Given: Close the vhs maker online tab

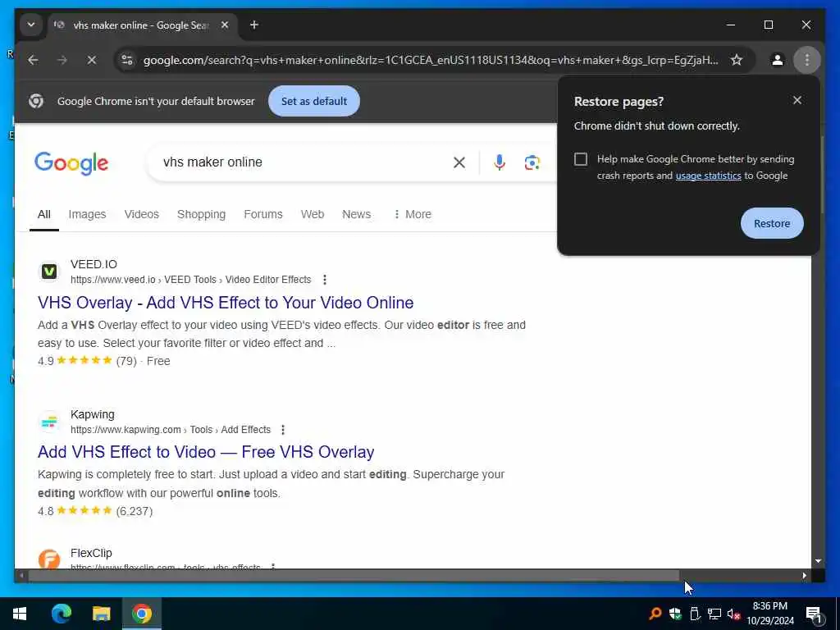Looking at the screenshot, I should click(225, 25).
